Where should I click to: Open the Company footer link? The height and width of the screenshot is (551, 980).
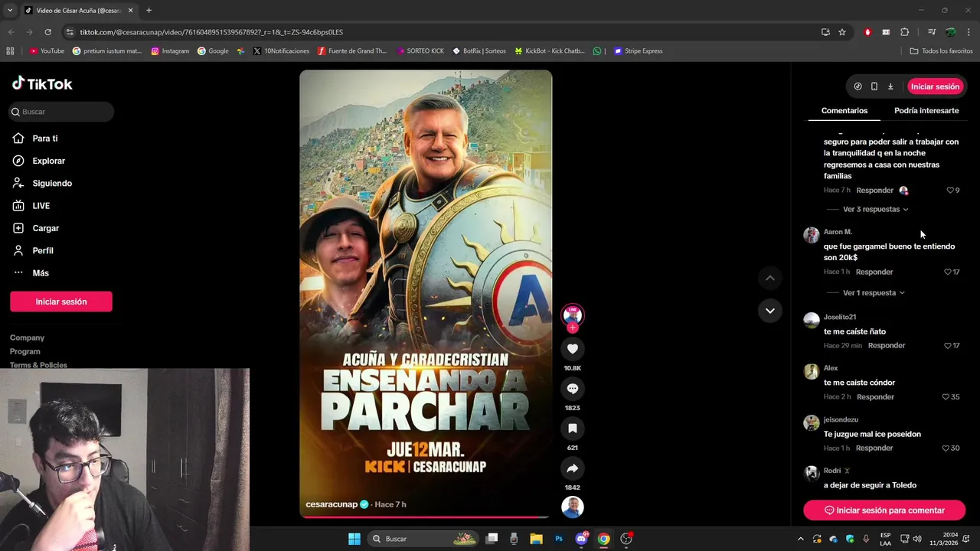[x=27, y=337]
